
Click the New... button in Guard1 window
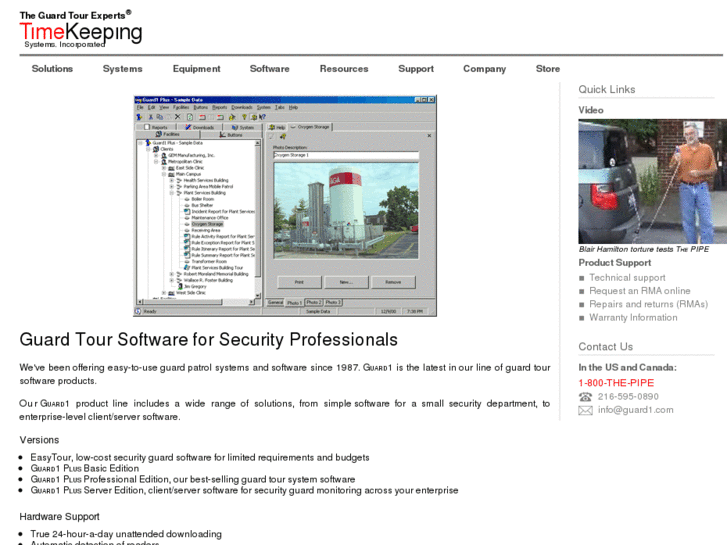346,282
